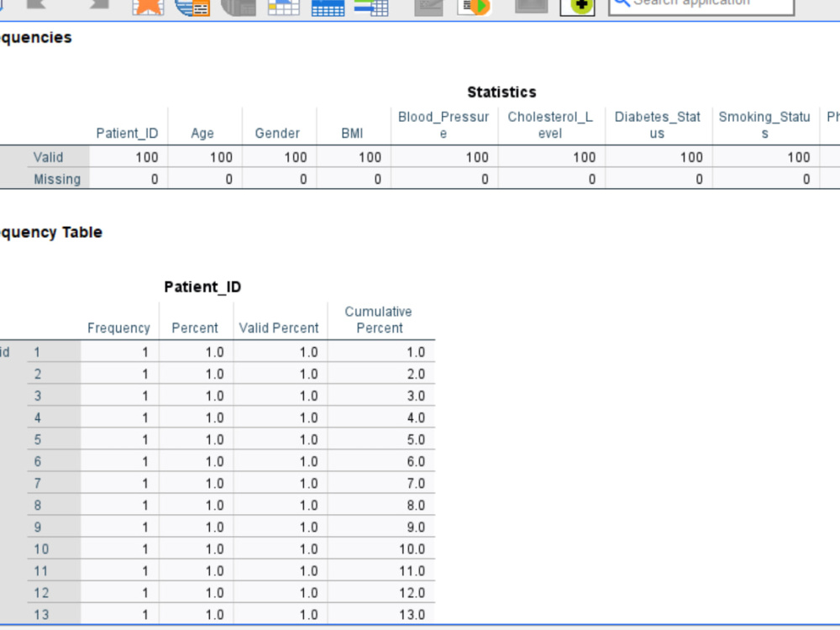
Task: Select cumulative percent value 12.0
Action: pos(412,594)
